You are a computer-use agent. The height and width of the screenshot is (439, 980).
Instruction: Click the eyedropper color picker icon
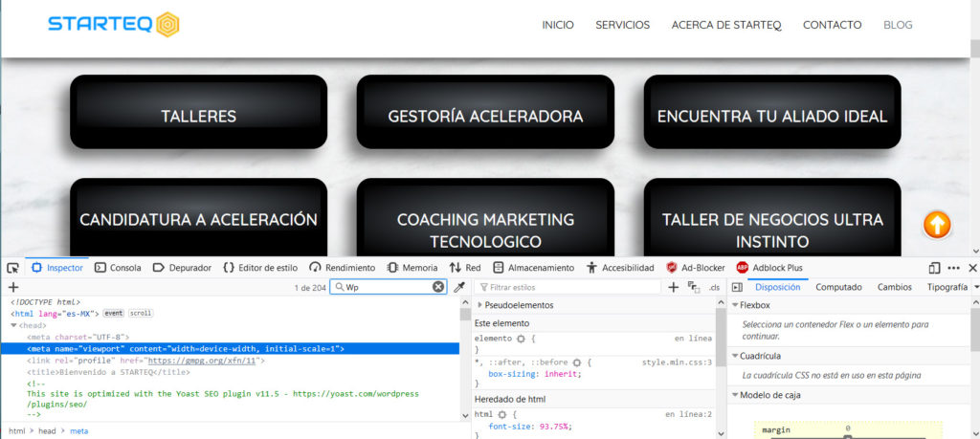point(458,287)
